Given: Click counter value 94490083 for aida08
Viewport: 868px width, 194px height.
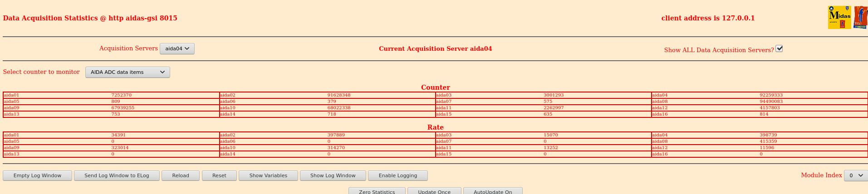Looking at the screenshot, I should click(x=771, y=102).
